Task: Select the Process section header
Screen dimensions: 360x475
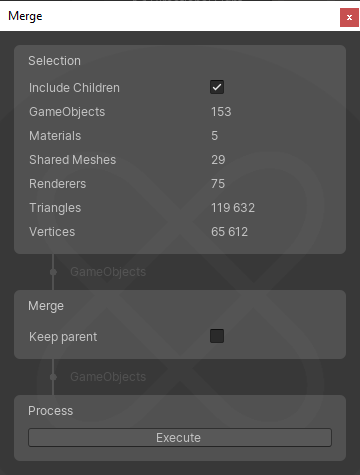Action: point(50,411)
